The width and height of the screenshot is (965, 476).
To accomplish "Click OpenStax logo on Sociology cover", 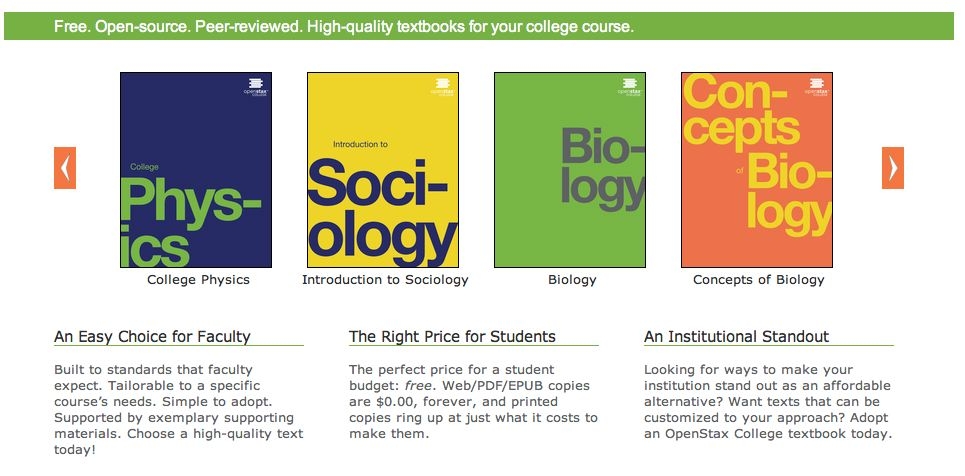I will (x=442, y=86).
